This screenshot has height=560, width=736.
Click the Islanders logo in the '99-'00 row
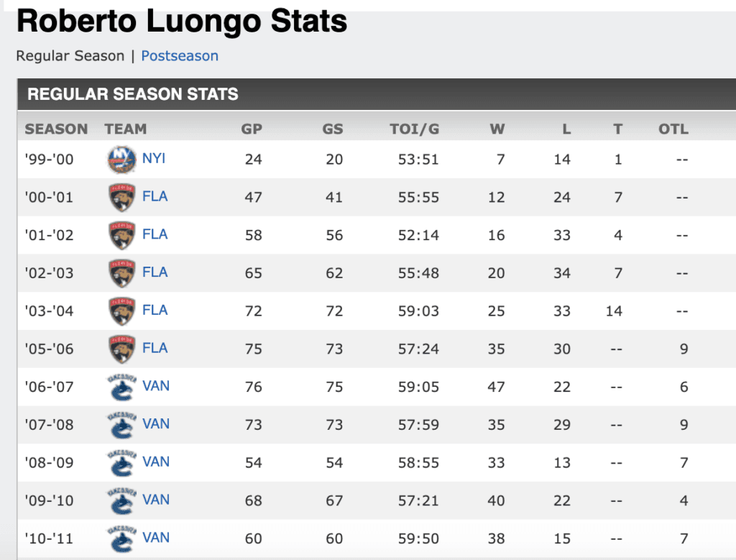click(x=121, y=159)
